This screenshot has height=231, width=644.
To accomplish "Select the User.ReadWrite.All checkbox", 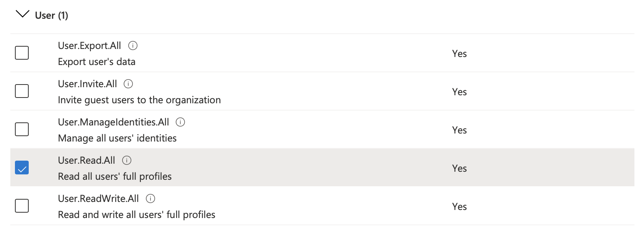I will [x=22, y=206].
